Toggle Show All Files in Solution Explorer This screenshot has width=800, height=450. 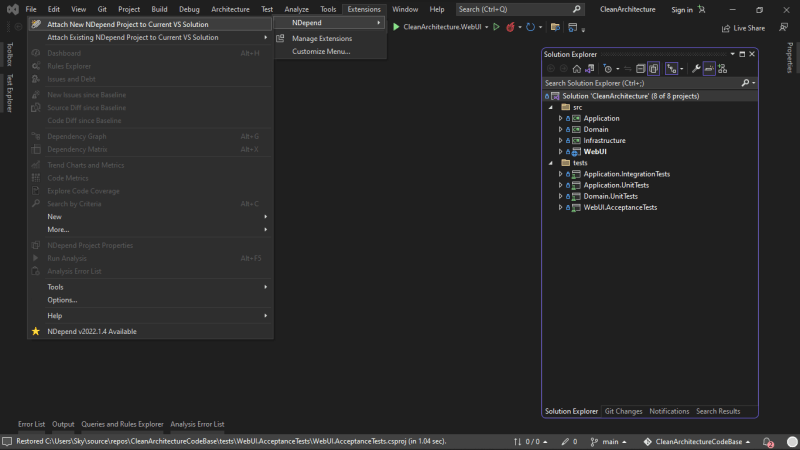654,69
